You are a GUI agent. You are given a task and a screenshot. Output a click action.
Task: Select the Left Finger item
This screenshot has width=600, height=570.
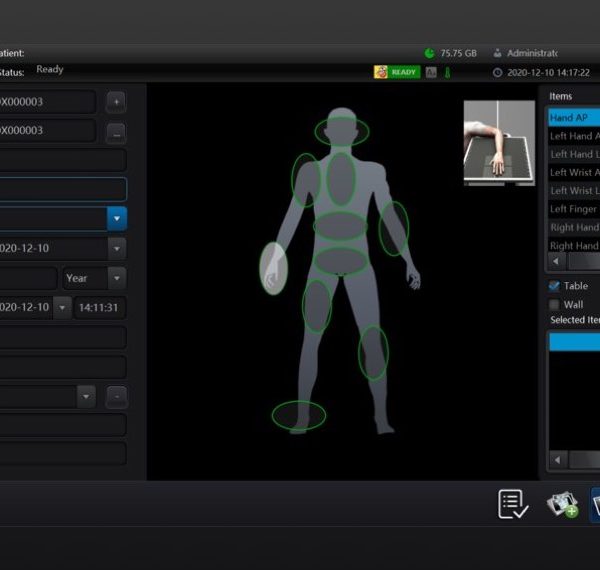(573, 209)
